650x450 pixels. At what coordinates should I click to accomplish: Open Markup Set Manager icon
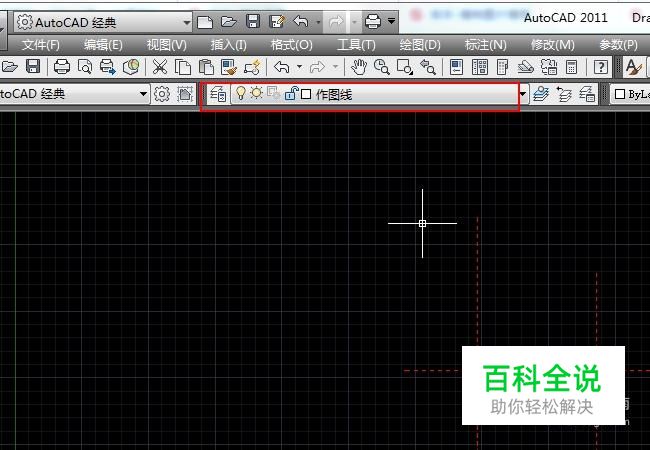pyautogui.click(x=549, y=67)
